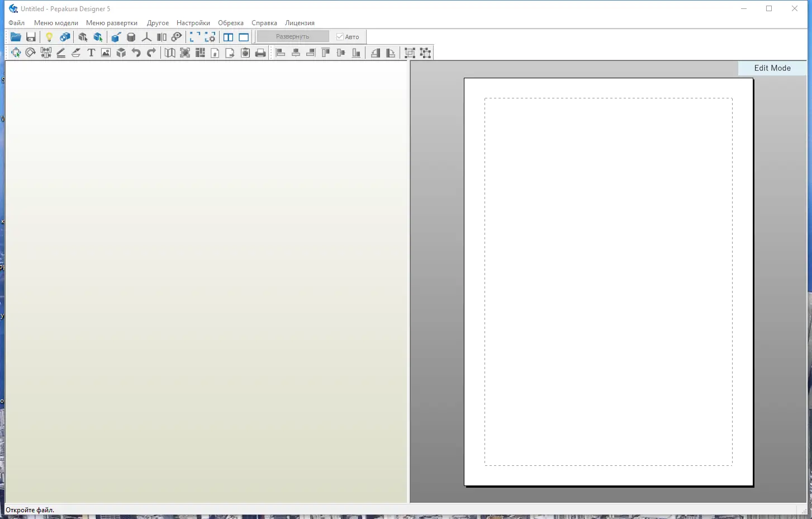Minimize the Pepakura Designer window

click(x=744, y=9)
